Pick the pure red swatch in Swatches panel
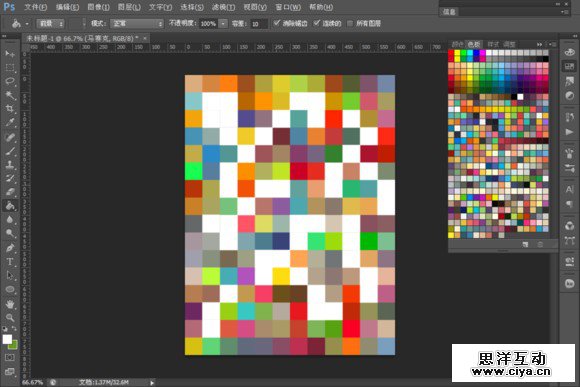The width and height of the screenshot is (580, 387). click(x=451, y=53)
